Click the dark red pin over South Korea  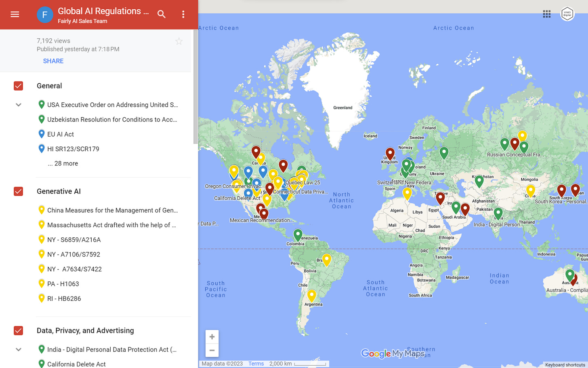[561, 190]
